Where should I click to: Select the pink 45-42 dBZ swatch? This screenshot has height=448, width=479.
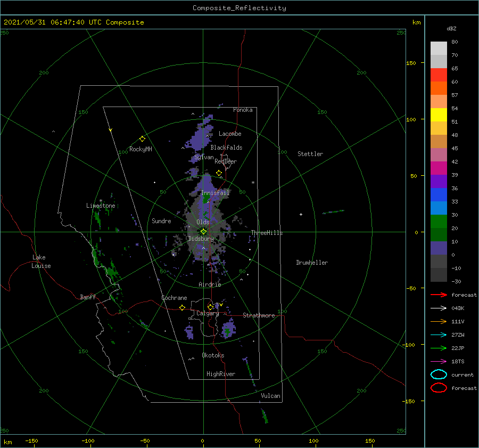click(x=439, y=155)
